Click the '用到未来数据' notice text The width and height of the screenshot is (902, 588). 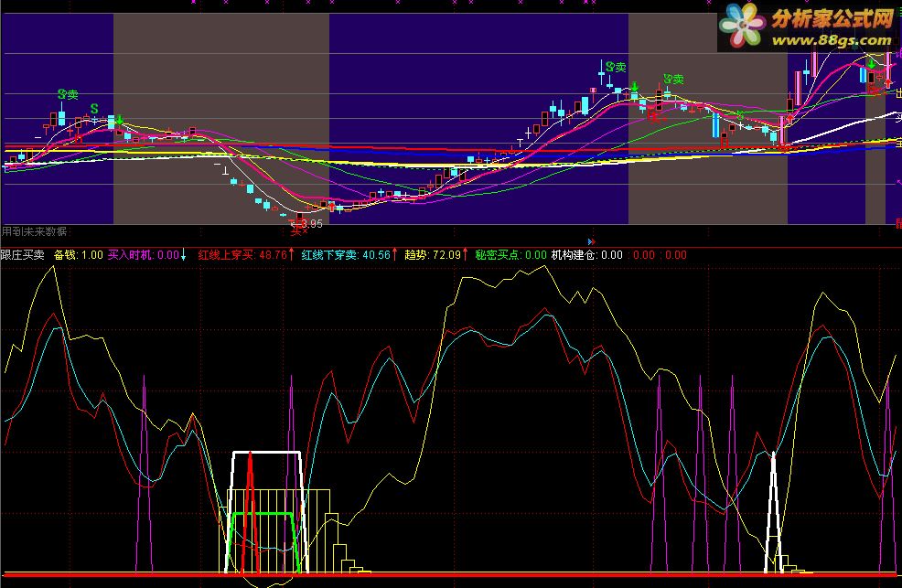35,231
